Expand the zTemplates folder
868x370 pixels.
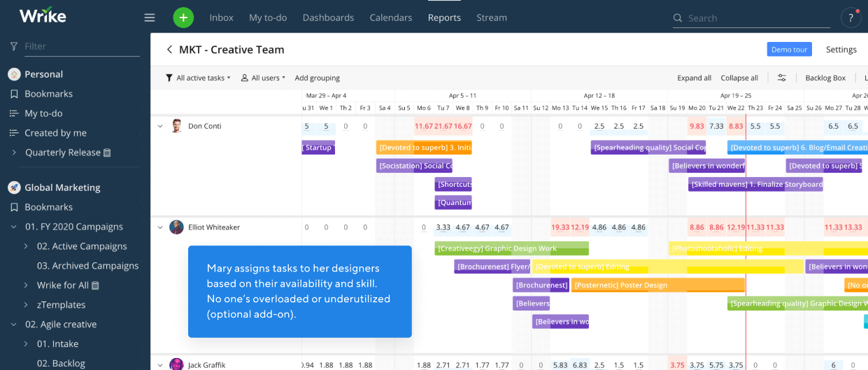[x=26, y=305]
